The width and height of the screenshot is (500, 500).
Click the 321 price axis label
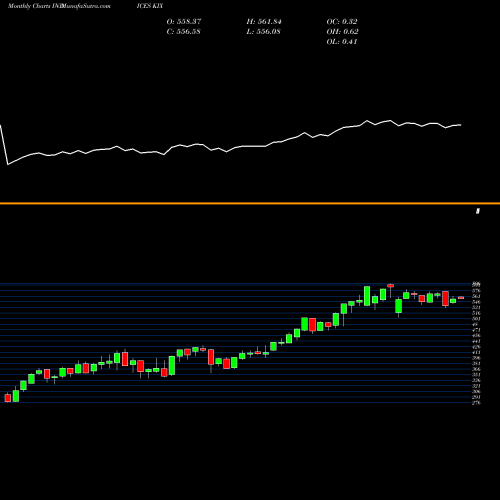[476, 386]
